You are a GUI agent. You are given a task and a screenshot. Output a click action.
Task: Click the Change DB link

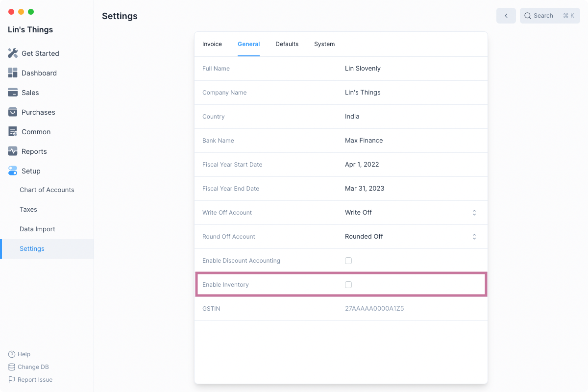[x=33, y=367]
